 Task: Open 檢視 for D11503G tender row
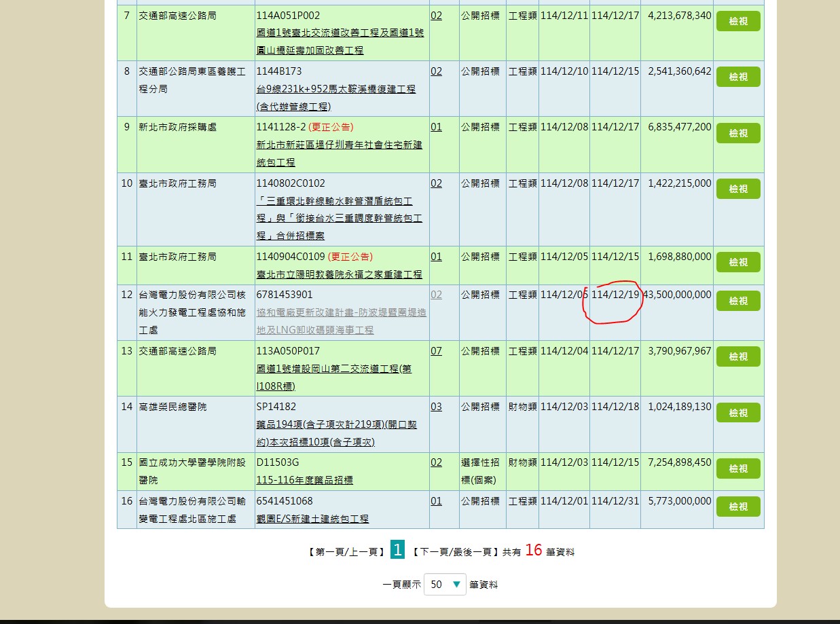(x=738, y=469)
